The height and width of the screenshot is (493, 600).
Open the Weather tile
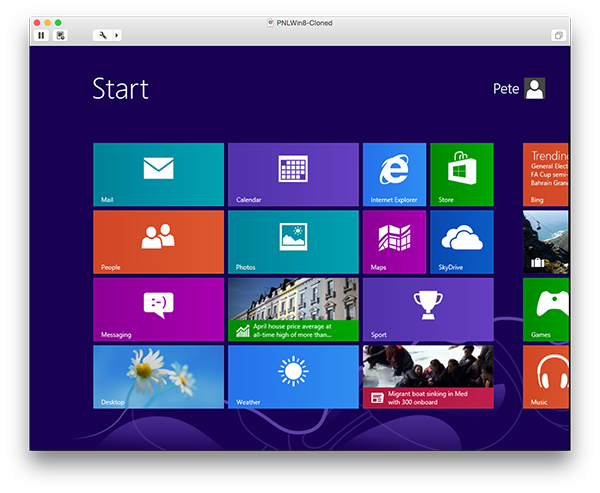(293, 377)
